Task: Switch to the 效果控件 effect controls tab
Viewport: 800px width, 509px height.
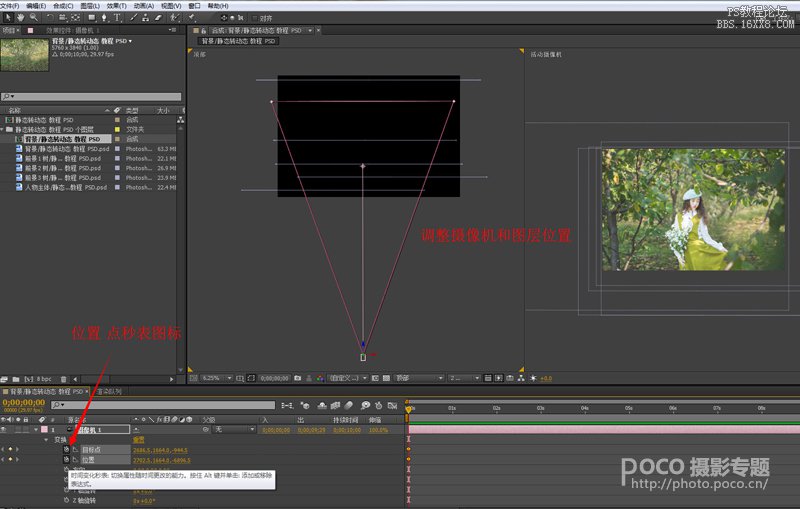Action: pyautogui.click(x=73, y=30)
